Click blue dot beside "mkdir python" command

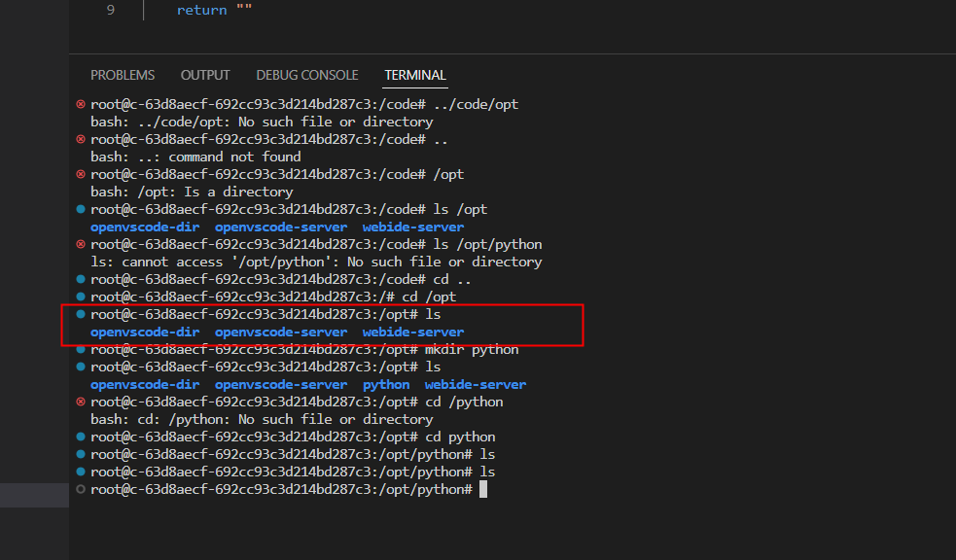tap(81, 350)
